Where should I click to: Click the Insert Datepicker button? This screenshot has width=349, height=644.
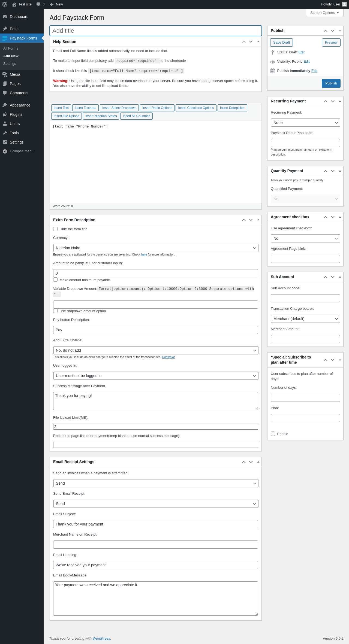click(232, 108)
